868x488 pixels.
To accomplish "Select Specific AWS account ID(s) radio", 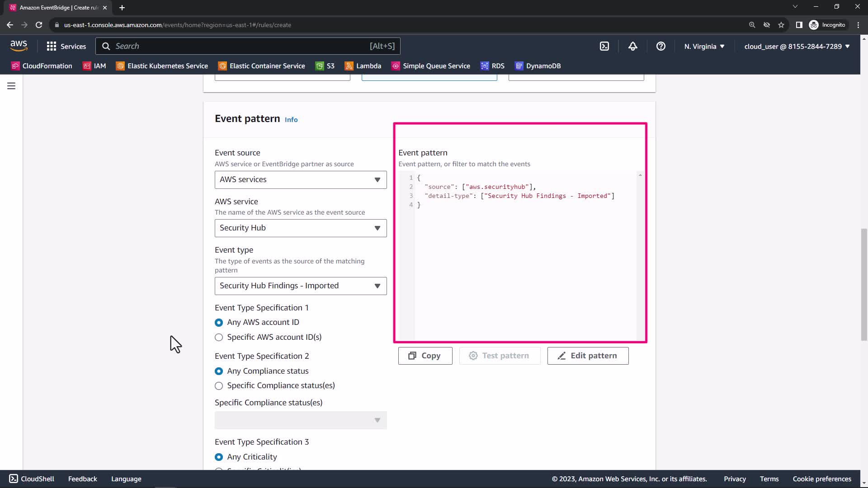I will point(219,337).
